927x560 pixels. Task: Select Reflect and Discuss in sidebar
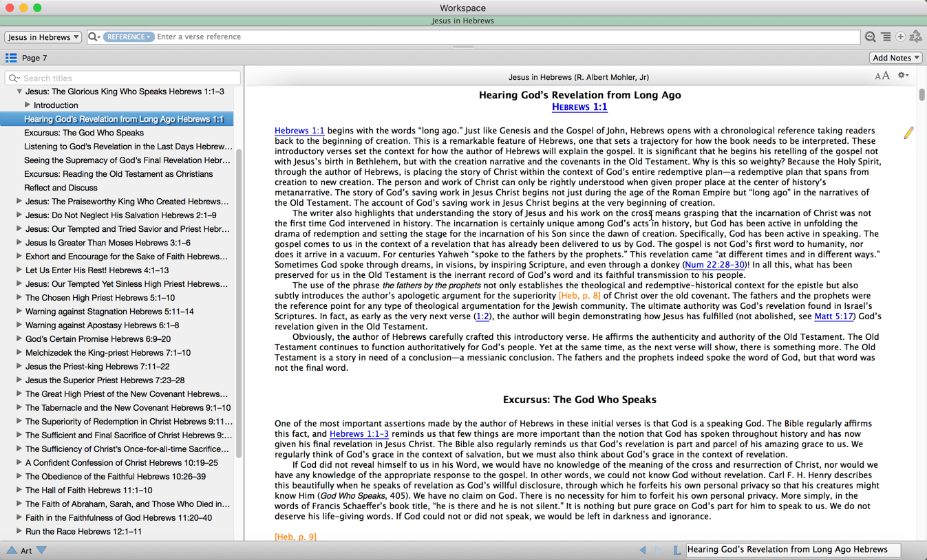(61, 188)
